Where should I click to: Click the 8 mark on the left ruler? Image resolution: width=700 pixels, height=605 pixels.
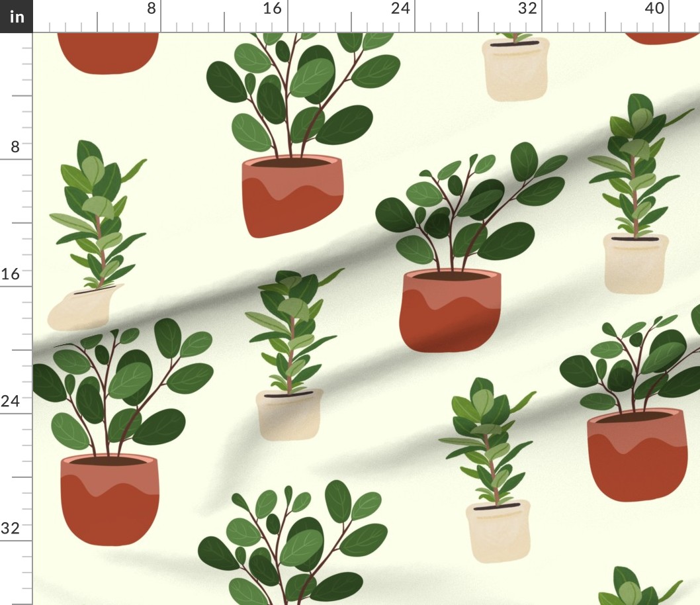coord(15,147)
